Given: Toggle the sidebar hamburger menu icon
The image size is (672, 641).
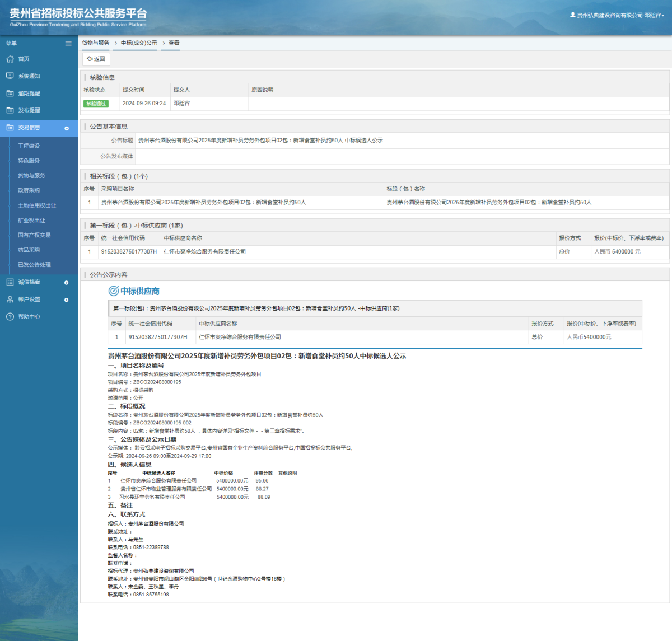Looking at the screenshot, I should [68, 44].
